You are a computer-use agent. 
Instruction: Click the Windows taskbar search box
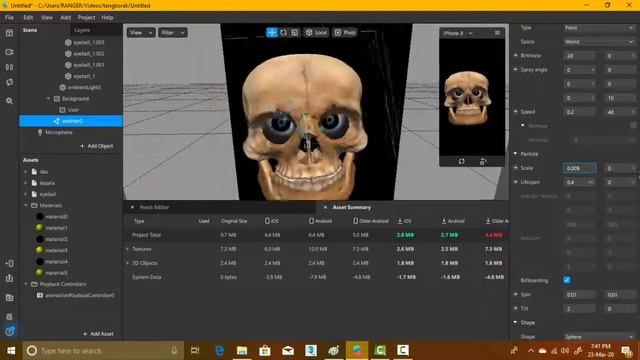(x=103, y=351)
